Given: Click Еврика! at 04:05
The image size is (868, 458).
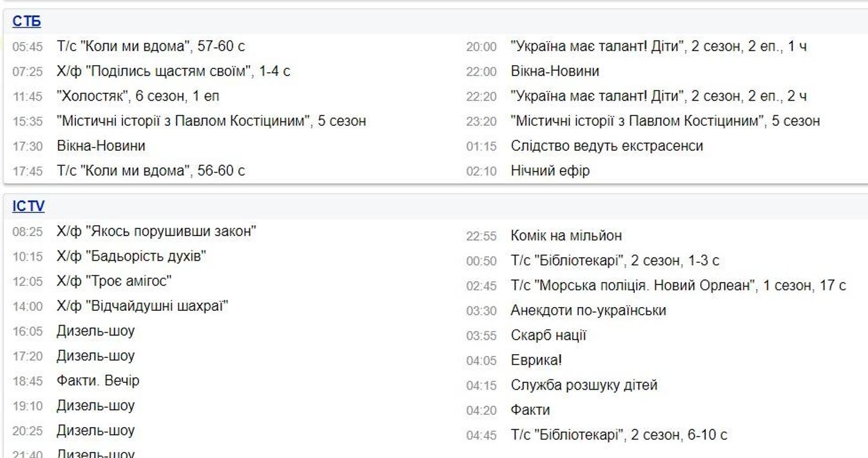Looking at the screenshot, I should point(536,361).
